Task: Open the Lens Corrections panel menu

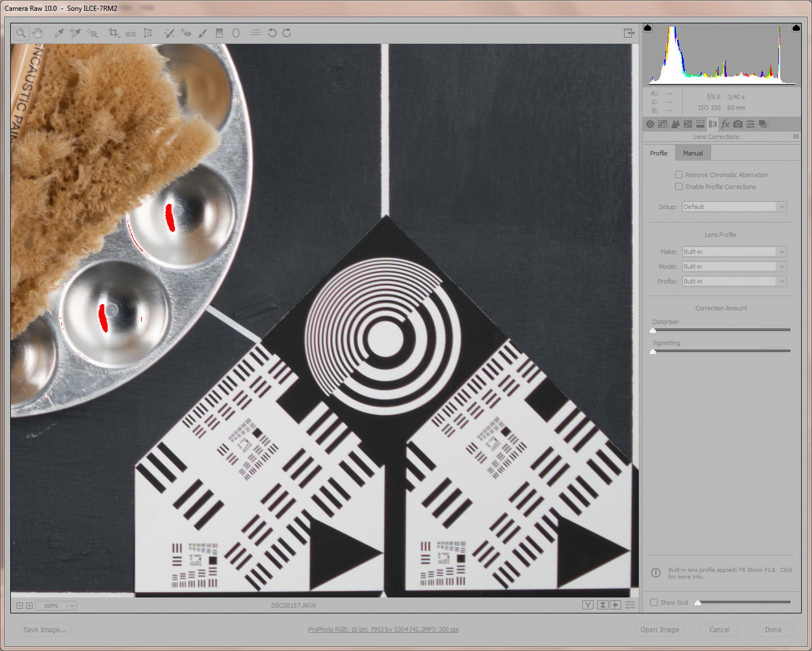Action: coord(795,137)
